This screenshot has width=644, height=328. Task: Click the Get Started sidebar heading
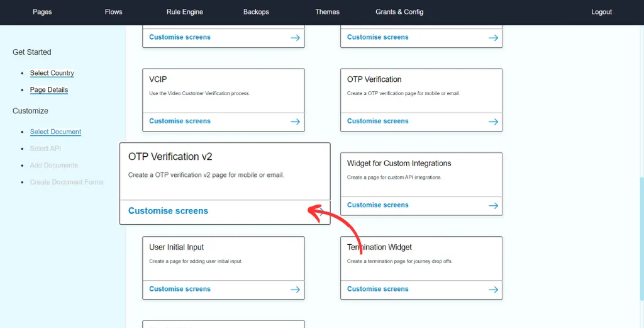32,52
